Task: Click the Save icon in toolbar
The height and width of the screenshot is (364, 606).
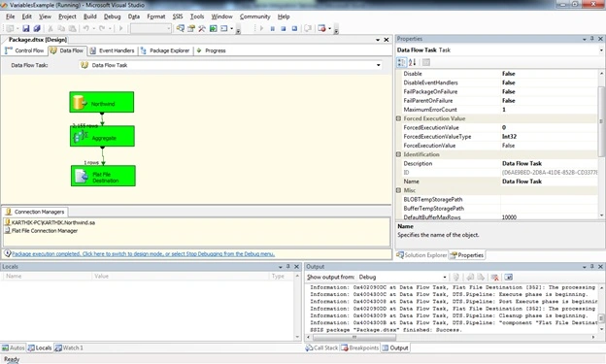Action: click(26, 28)
